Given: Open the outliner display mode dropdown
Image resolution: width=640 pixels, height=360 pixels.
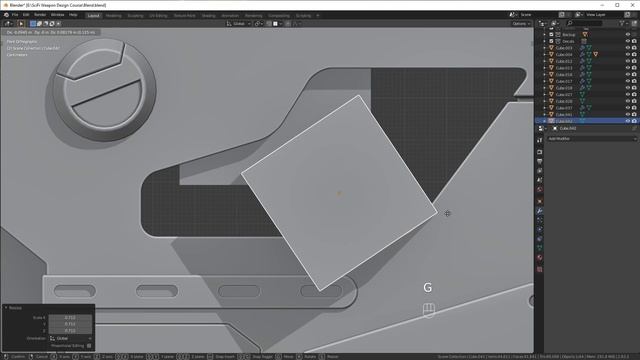Looking at the screenshot, I should tap(556, 24).
